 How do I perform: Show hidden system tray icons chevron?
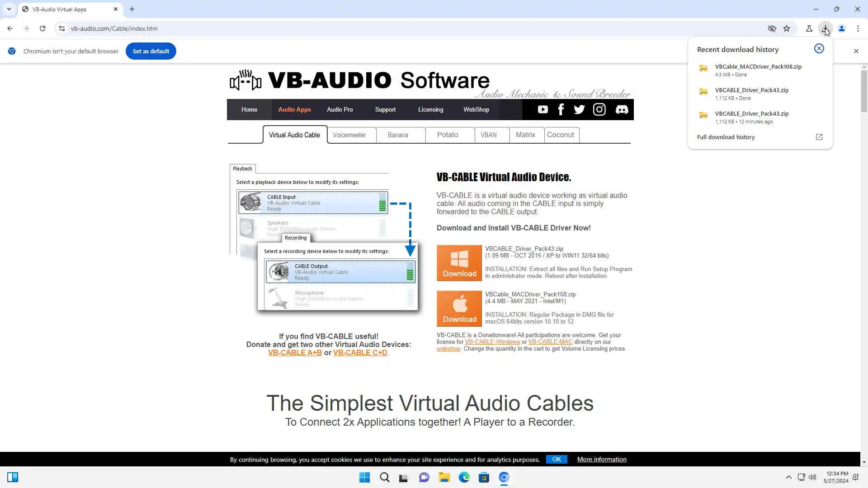[x=788, y=477]
